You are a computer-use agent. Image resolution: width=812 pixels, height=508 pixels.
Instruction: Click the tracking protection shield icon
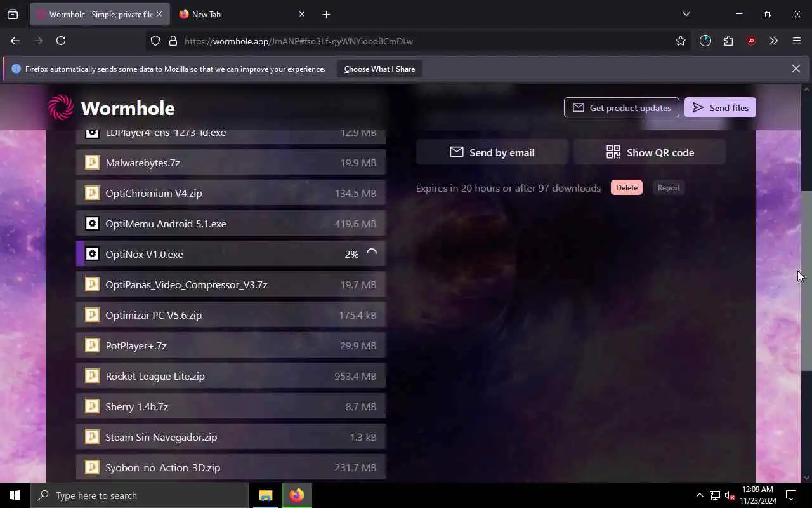155,41
